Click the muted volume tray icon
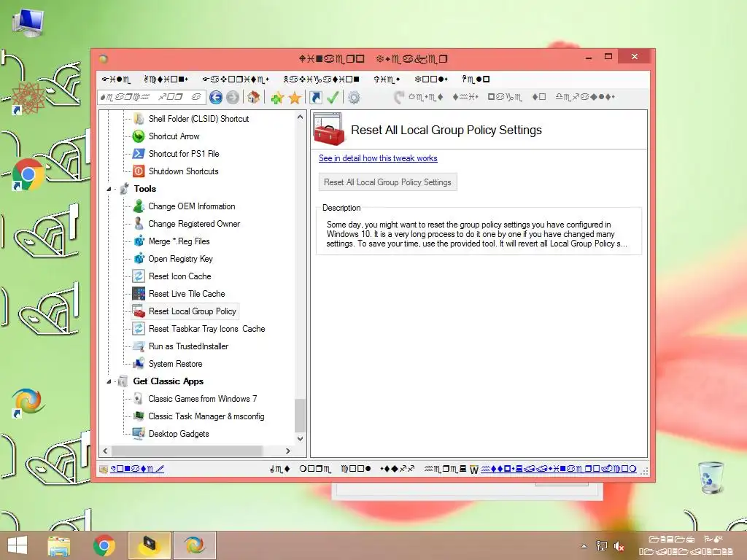 click(619, 546)
